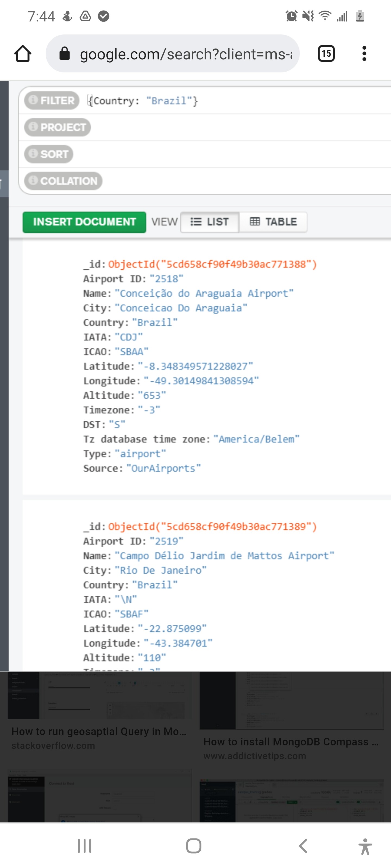
Task: Tap the Android recent apps button
Action: pyautogui.click(x=84, y=846)
